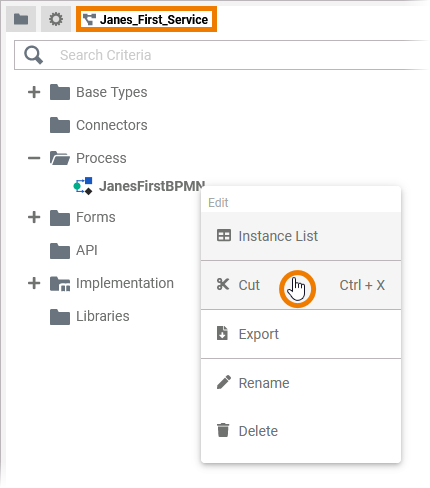
Task: Choose Cut in the context menu
Action: tap(301, 285)
